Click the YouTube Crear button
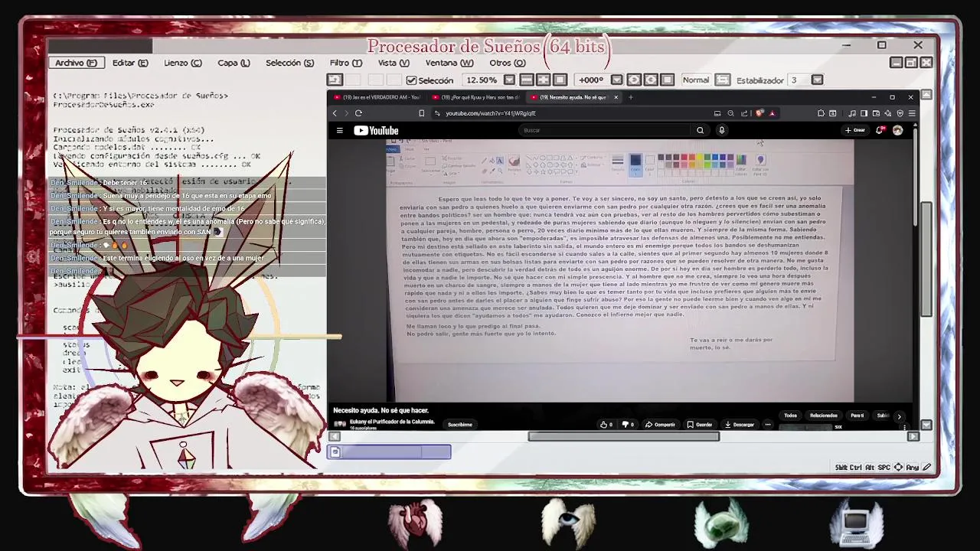This screenshot has height=551, width=980. coord(855,130)
